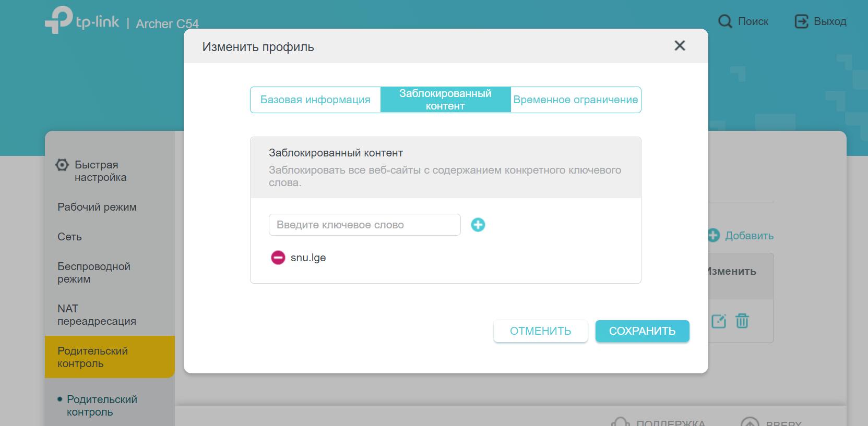Click the tp-link logo
Screen dimensions: 868x426
(x=82, y=21)
